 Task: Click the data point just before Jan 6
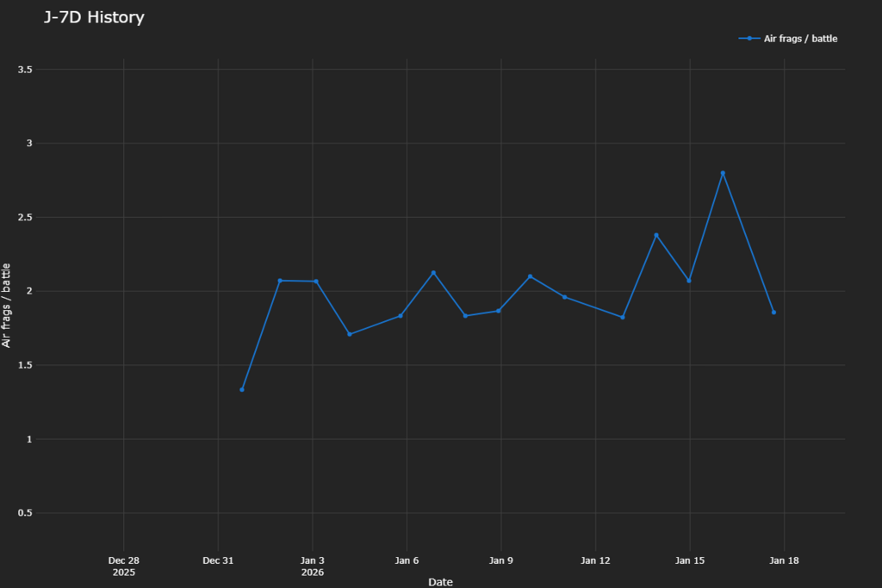tap(401, 316)
